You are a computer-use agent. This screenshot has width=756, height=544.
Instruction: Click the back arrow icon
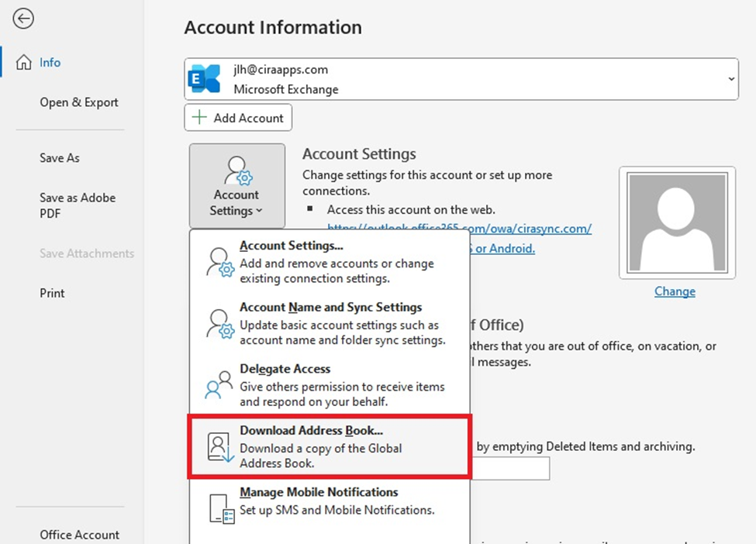(x=23, y=19)
